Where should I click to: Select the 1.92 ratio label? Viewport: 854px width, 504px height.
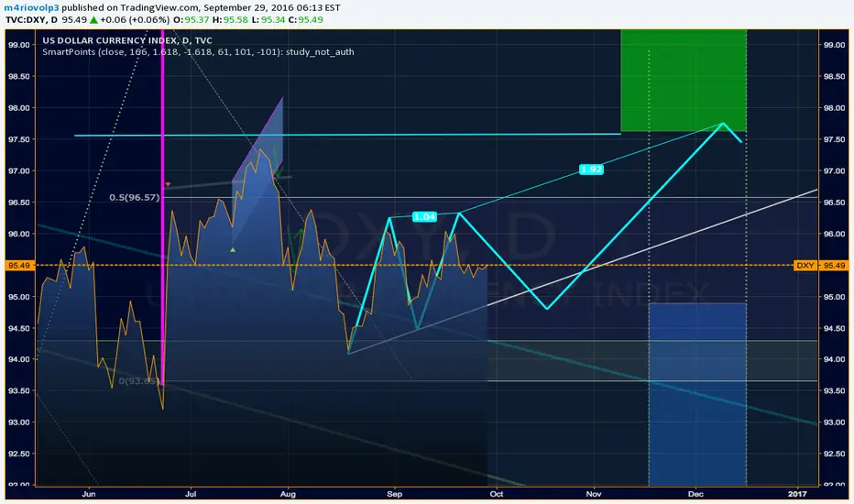[591, 170]
